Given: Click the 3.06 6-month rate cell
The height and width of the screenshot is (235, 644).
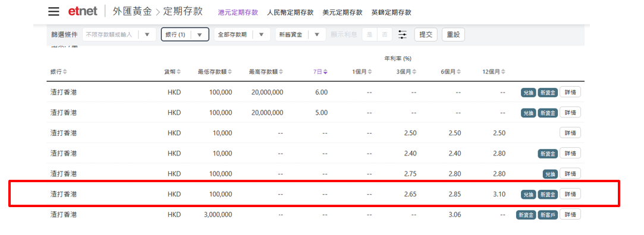Looking at the screenshot, I should [x=455, y=214].
